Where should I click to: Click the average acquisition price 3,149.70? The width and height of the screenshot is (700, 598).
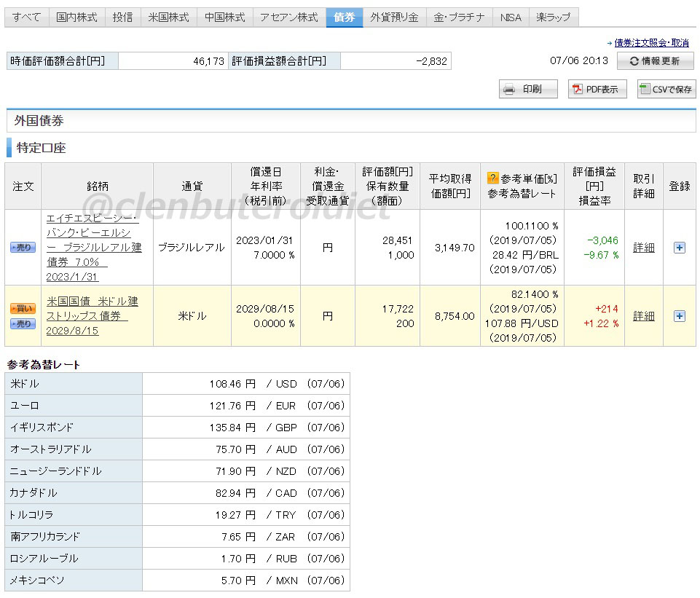(x=455, y=248)
